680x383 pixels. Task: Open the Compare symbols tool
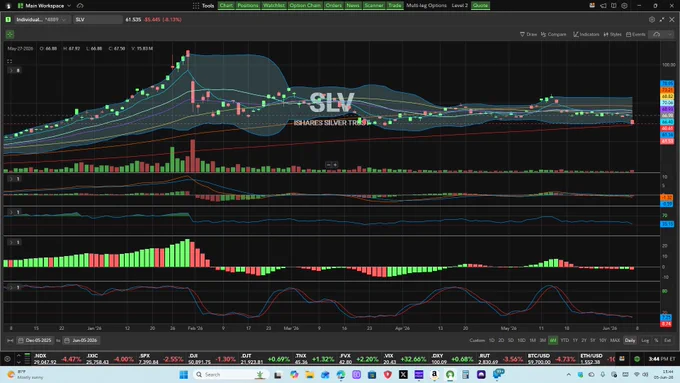coord(554,34)
